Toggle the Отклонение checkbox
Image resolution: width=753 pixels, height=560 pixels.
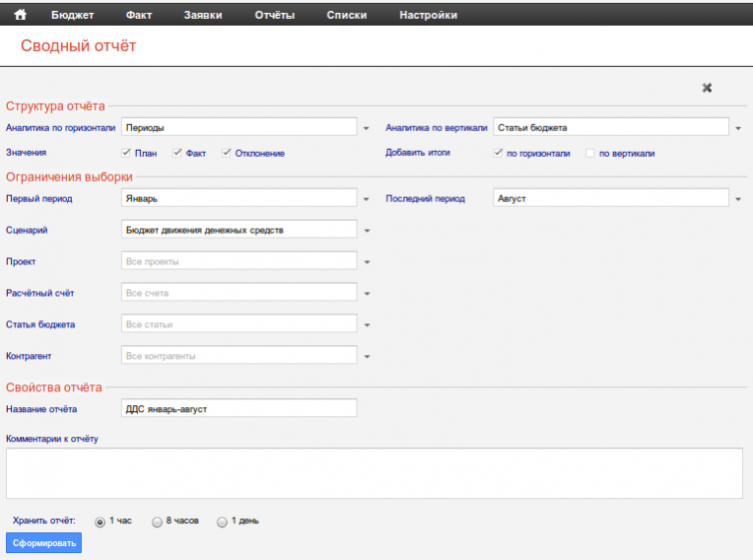click(227, 153)
